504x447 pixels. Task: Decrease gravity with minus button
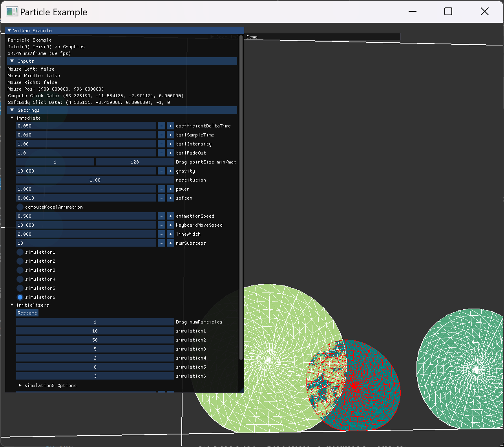[x=161, y=171]
